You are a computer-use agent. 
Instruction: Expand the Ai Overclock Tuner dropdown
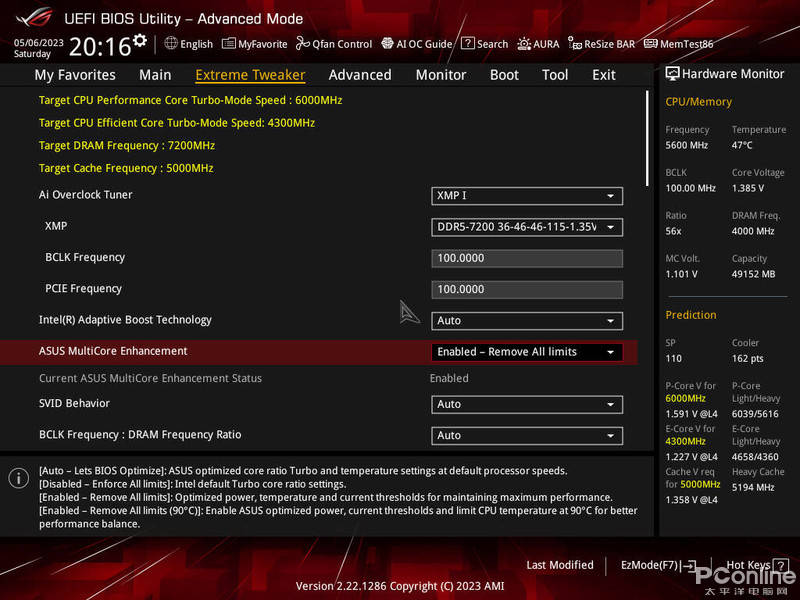pyautogui.click(x=527, y=196)
